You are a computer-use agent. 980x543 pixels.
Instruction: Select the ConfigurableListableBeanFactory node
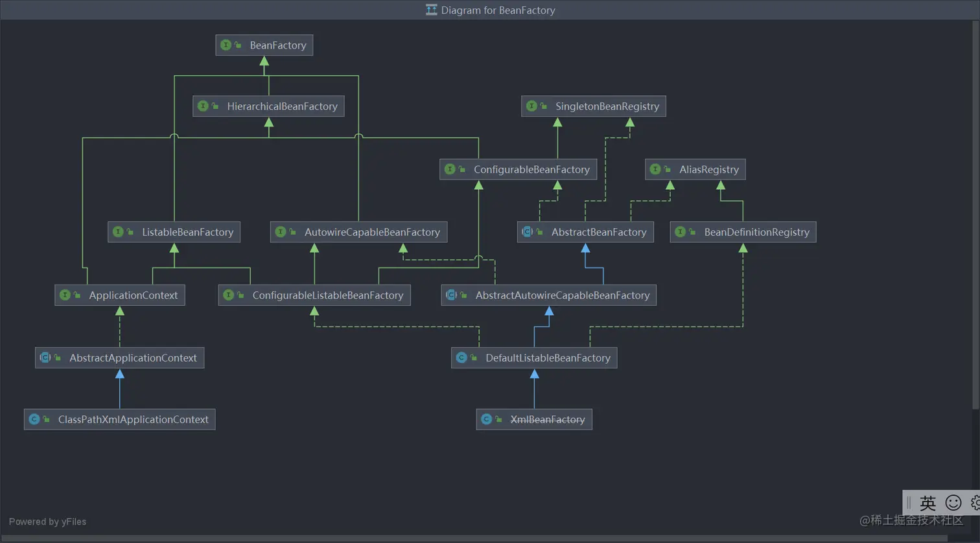click(x=314, y=295)
